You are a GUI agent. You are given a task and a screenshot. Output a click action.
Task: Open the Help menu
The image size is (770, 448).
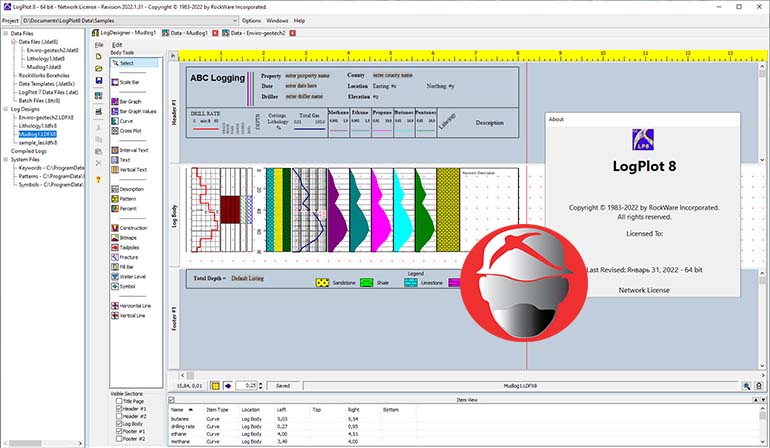[x=299, y=21]
